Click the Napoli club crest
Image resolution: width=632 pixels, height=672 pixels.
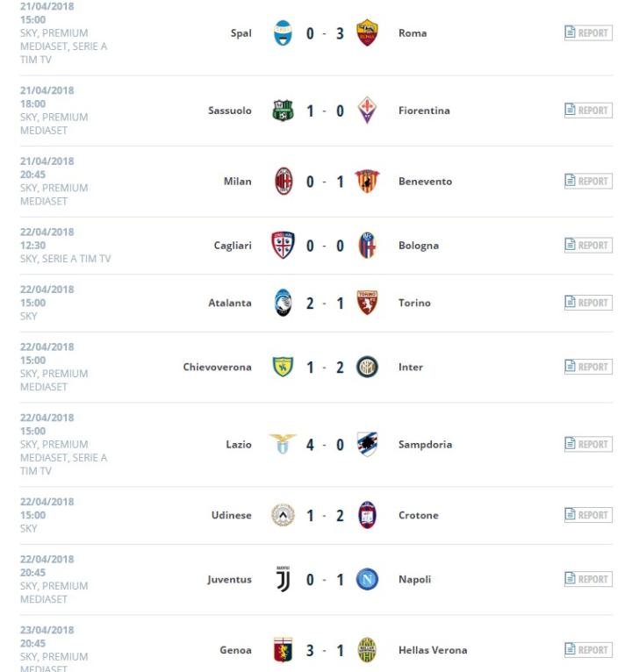tap(367, 579)
